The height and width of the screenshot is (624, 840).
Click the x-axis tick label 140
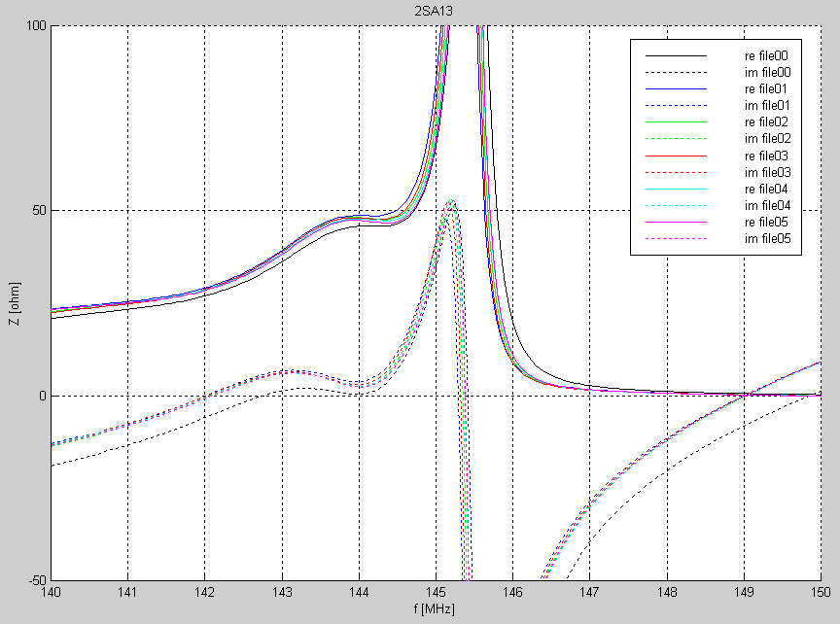(51, 592)
